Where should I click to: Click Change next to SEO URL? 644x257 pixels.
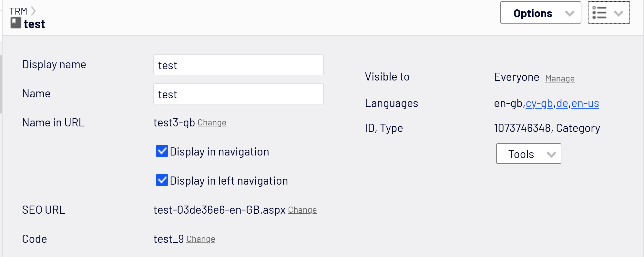[302, 210]
